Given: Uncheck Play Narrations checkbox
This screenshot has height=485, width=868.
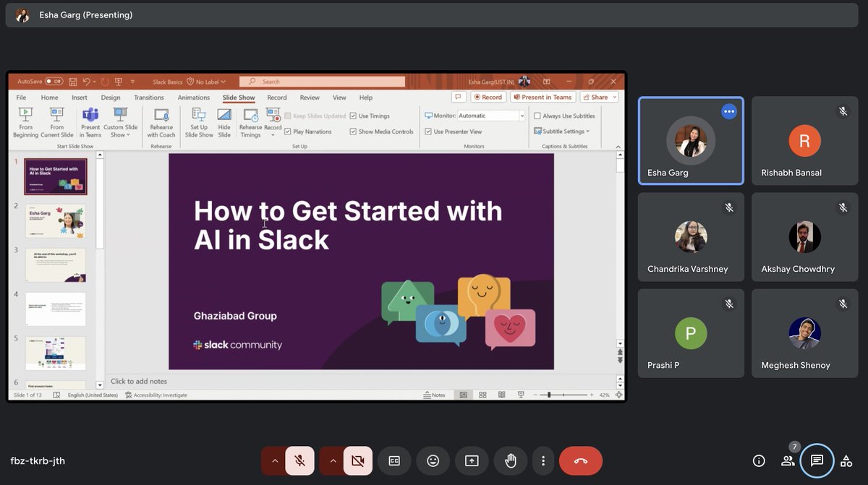Looking at the screenshot, I should click(288, 132).
